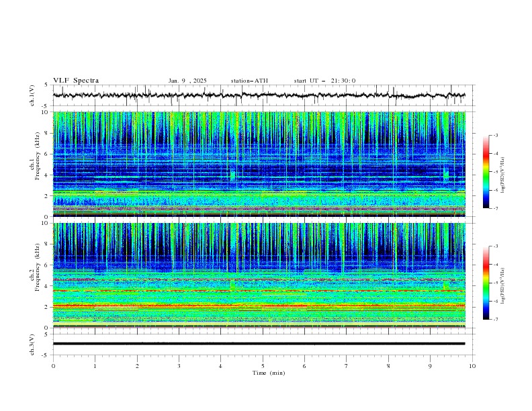Select the "start UT = 21:30:0" header text

324,81
